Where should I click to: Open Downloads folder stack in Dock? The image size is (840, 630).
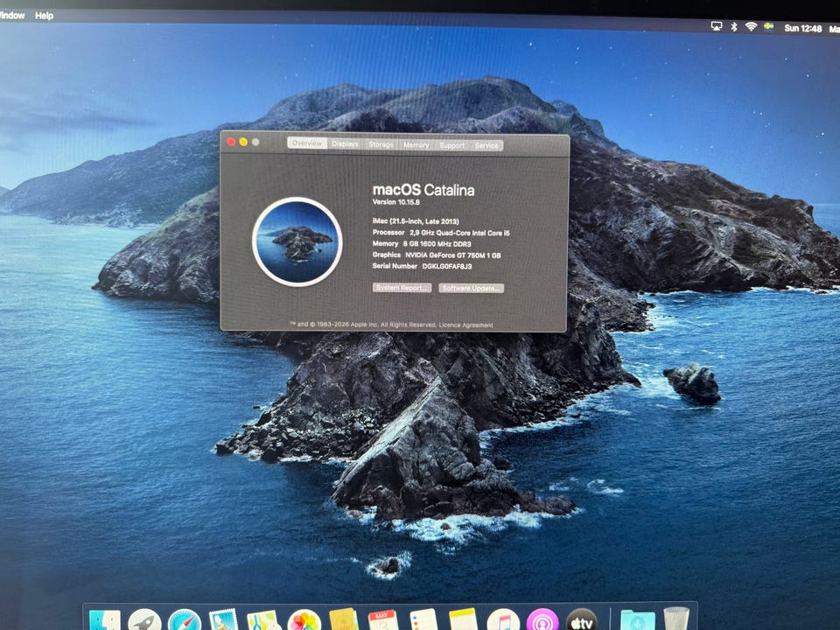coord(637,621)
